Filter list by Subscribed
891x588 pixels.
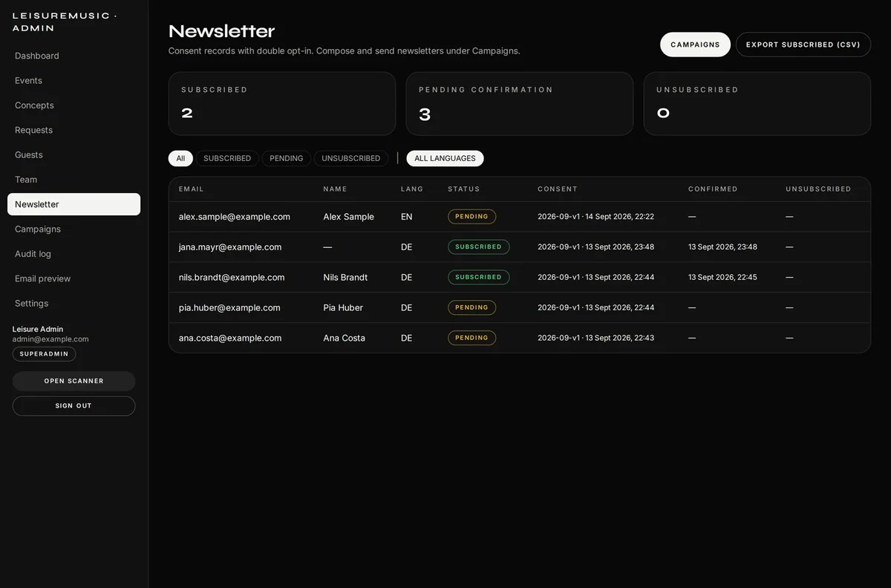[227, 158]
